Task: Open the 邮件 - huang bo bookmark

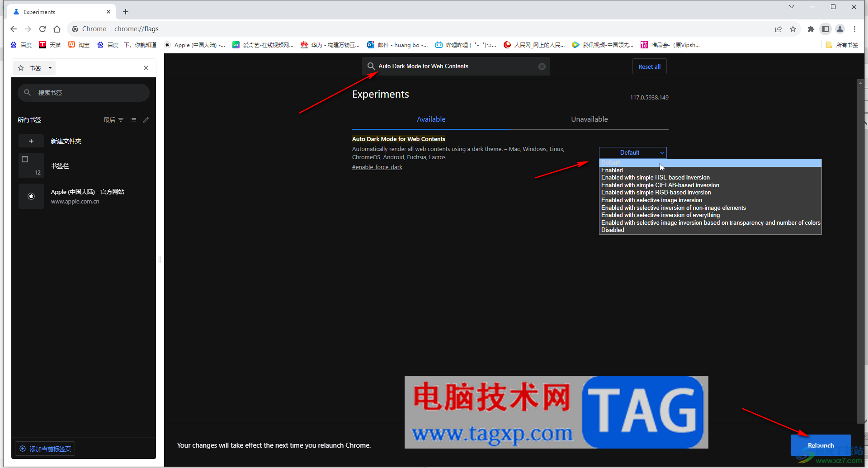Action: (x=397, y=45)
